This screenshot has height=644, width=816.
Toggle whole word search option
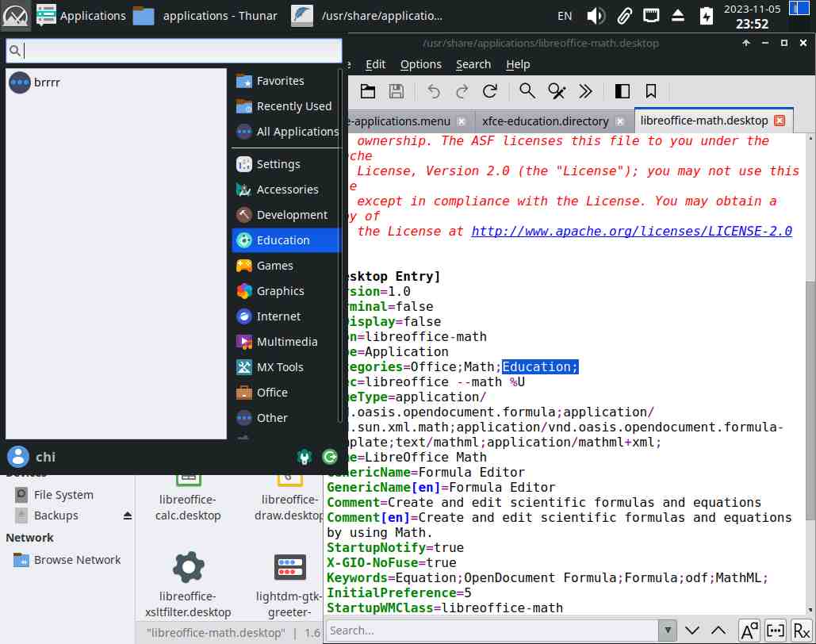tap(776, 631)
